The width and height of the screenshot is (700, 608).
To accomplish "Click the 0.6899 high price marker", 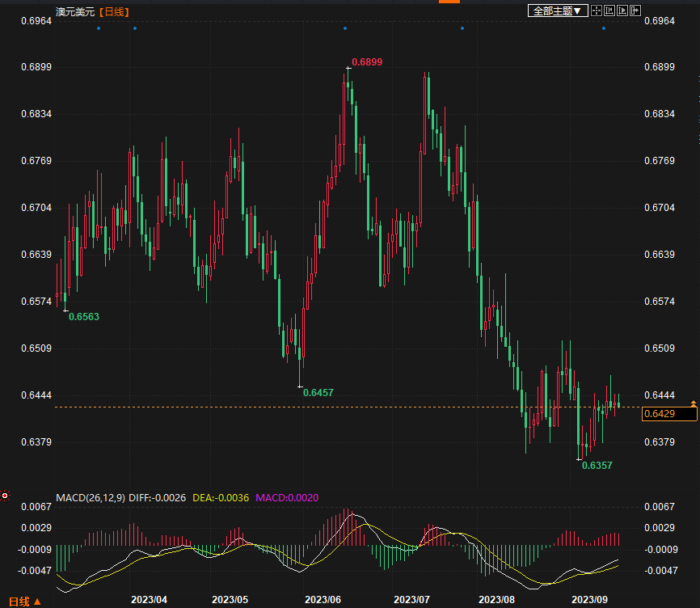I will [367, 62].
